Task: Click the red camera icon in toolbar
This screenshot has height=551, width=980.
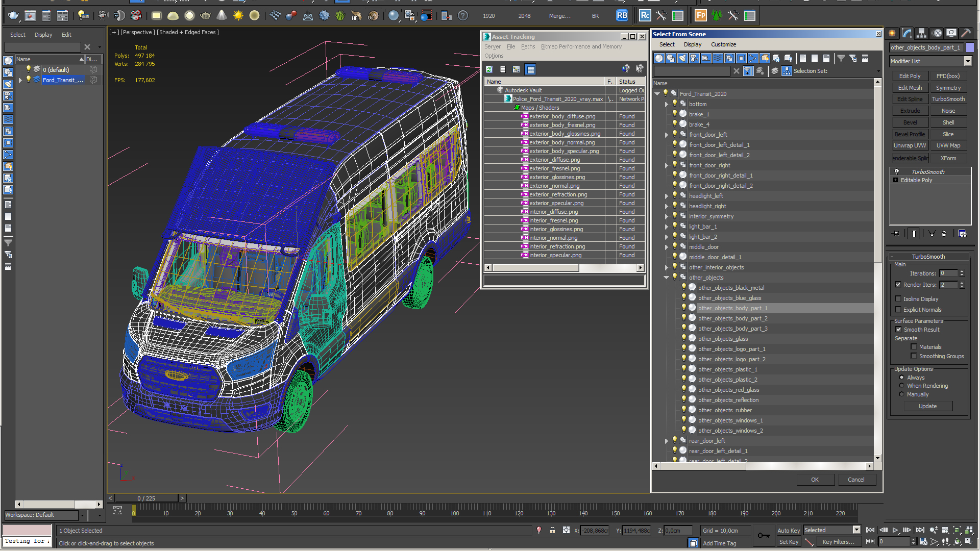Action: 136,16
